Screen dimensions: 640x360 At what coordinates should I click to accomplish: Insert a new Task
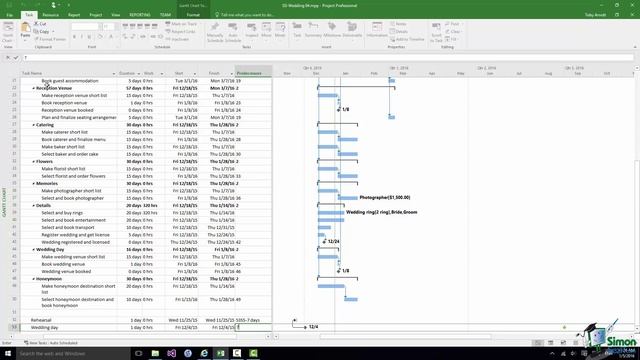click(x=297, y=31)
